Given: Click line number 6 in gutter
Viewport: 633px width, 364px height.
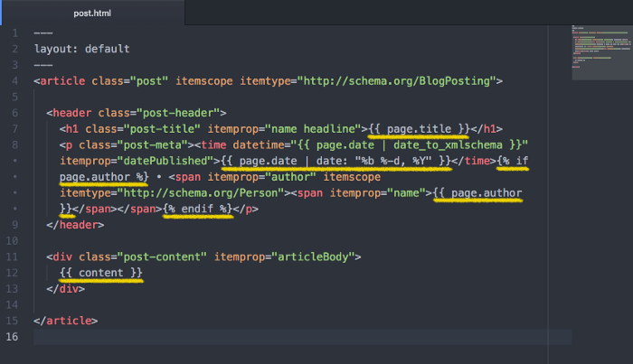Looking at the screenshot, I should pos(15,112).
